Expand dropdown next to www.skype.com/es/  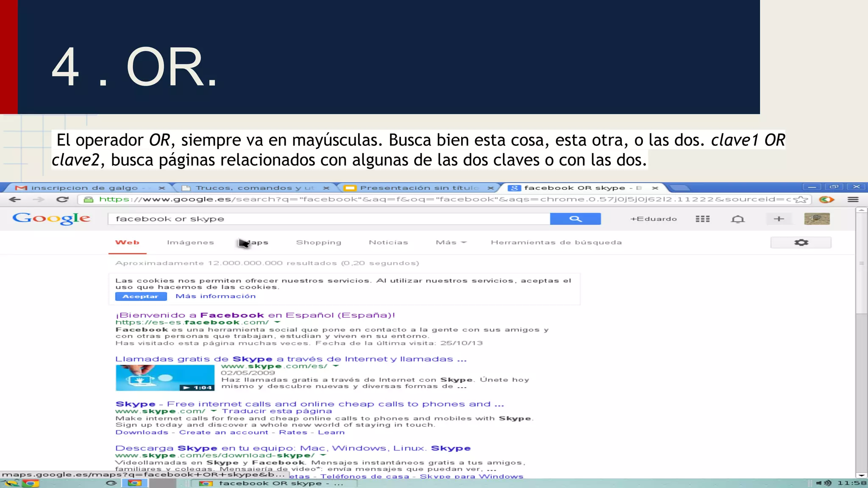336,366
